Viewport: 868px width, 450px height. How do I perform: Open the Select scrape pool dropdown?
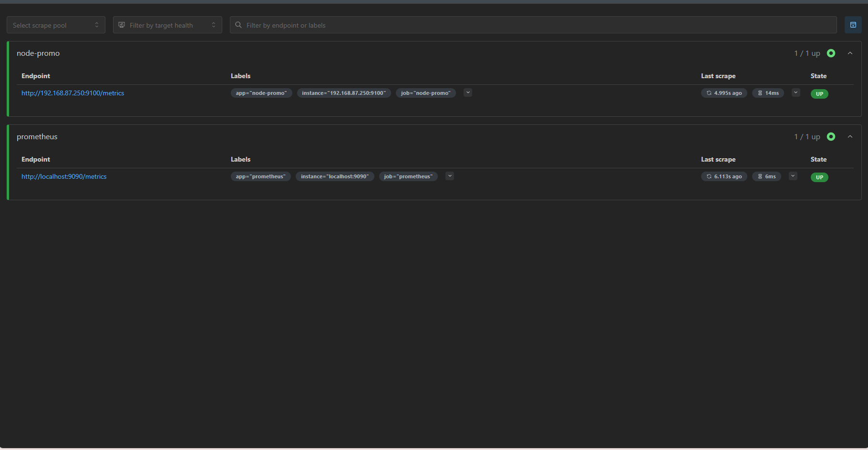point(56,25)
